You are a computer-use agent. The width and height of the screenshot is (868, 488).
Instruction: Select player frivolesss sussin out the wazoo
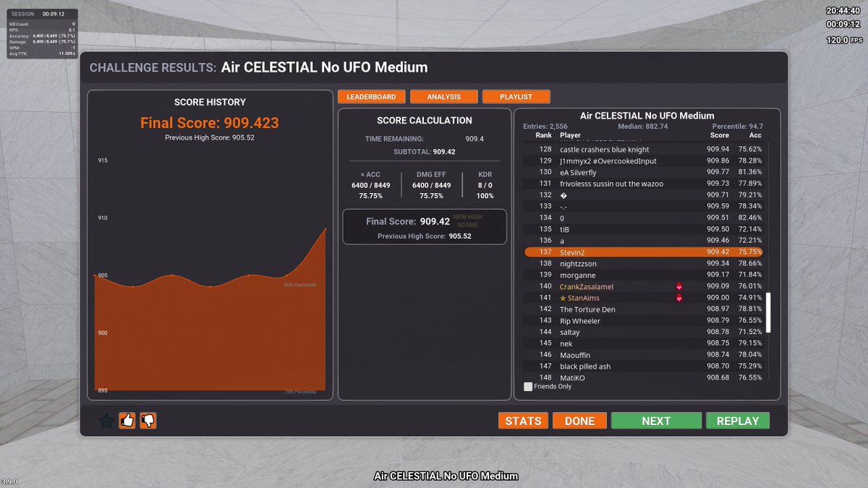point(611,184)
